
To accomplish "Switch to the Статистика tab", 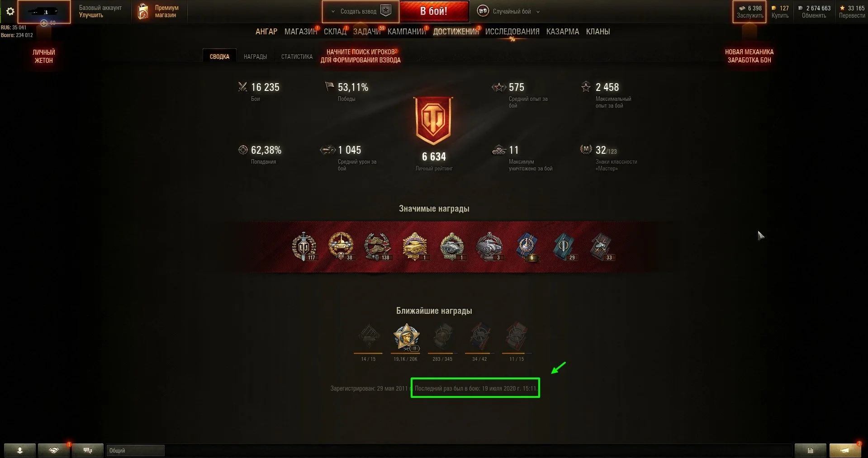I will (297, 57).
